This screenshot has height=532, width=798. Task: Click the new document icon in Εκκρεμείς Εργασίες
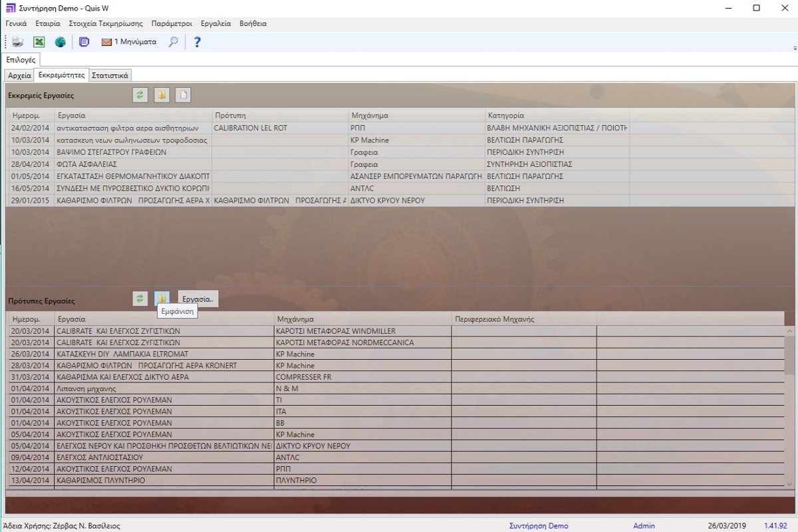[183, 95]
